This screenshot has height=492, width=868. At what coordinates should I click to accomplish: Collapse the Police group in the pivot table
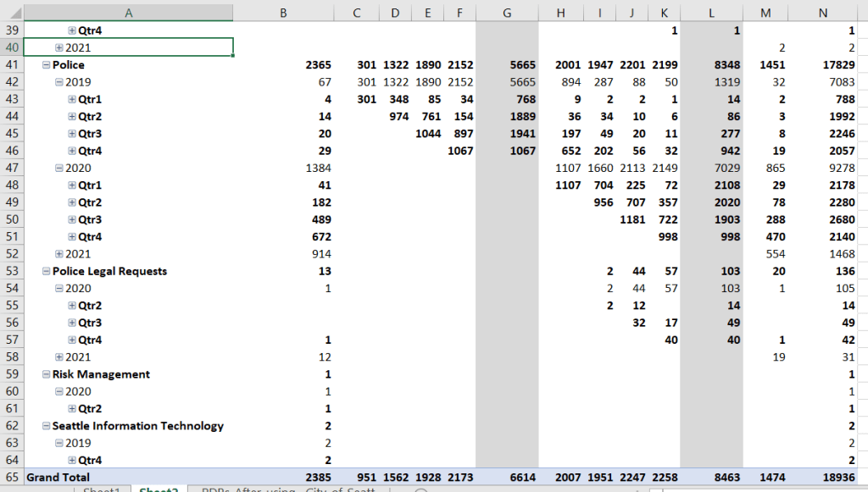click(x=46, y=65)
